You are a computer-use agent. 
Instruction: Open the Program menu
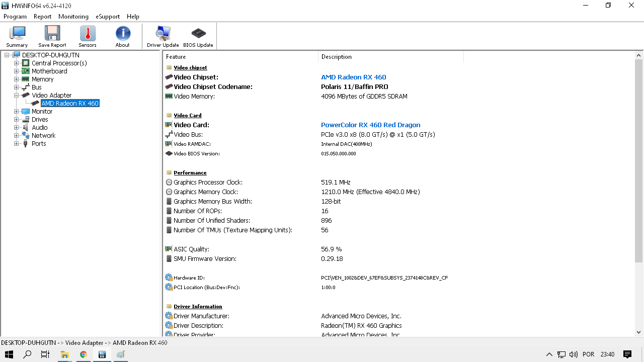tap(15, 17)
